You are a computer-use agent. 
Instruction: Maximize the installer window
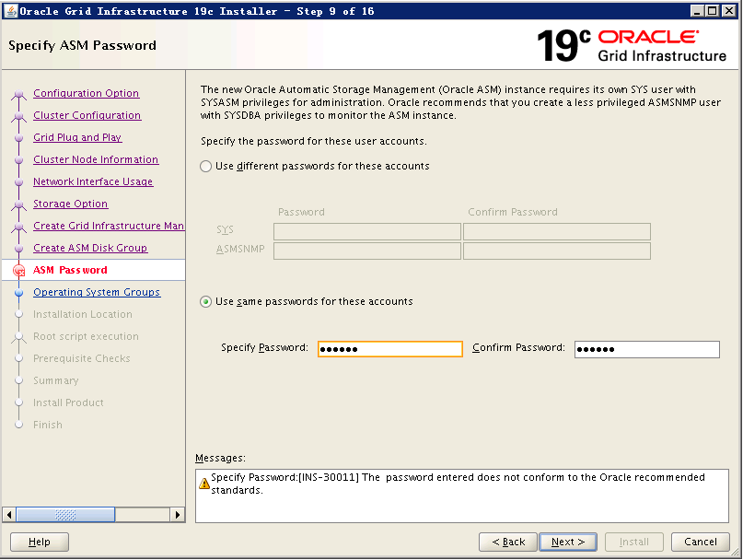[713, 10]
